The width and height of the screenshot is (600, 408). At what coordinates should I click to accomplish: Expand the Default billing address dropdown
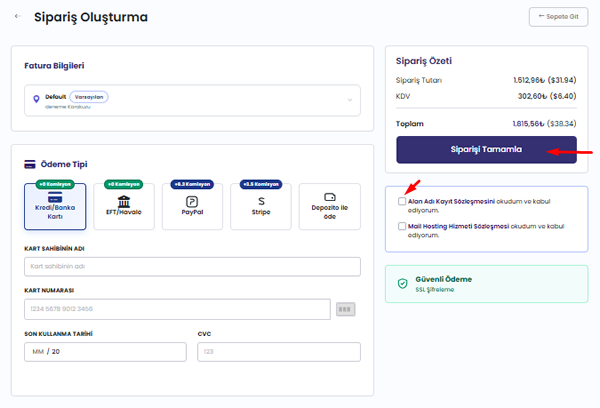pos(192,100)
